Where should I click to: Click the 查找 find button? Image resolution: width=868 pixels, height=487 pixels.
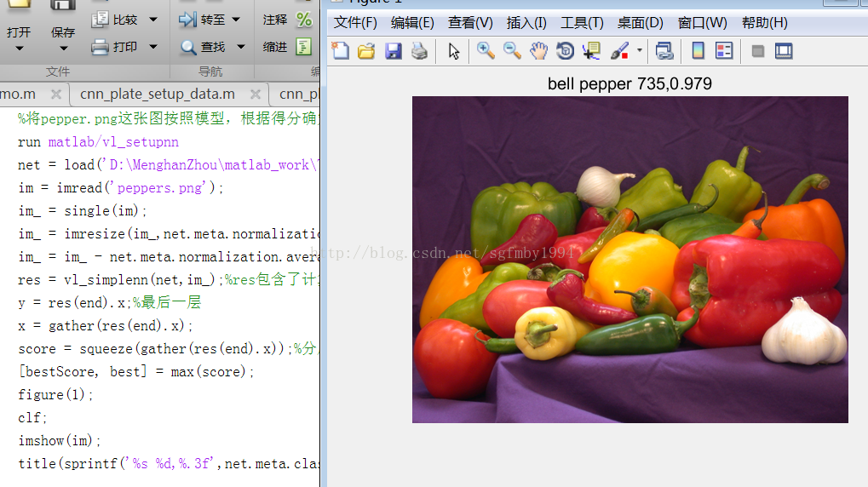[x=203, y=47]
